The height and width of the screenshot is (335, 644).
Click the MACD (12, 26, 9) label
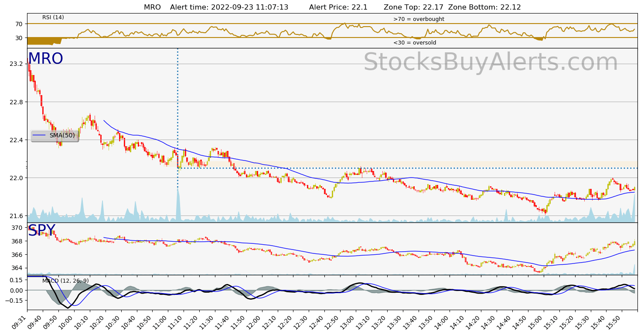coord(65,281)
